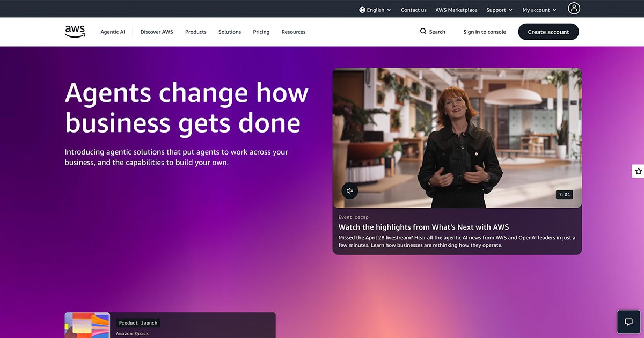The image size is (644, 338).
Task: Click the star feedback icon
Action: (638, 171)
